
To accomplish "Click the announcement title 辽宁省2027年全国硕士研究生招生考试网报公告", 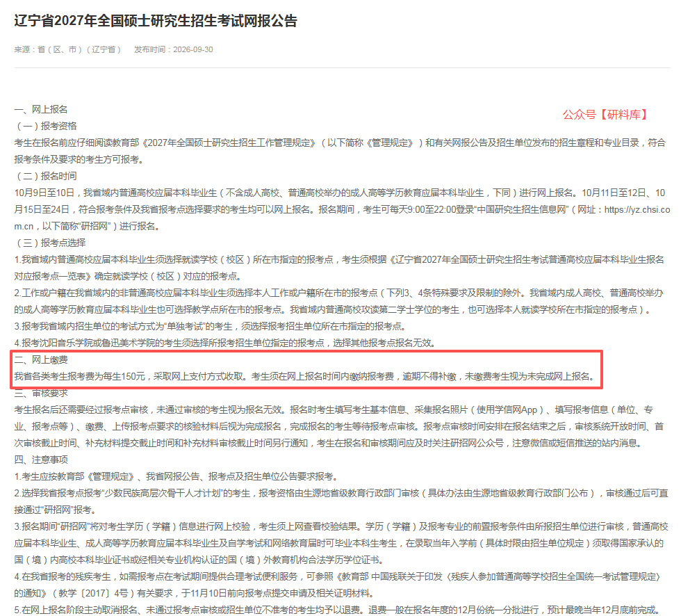I will pos(156,21).
